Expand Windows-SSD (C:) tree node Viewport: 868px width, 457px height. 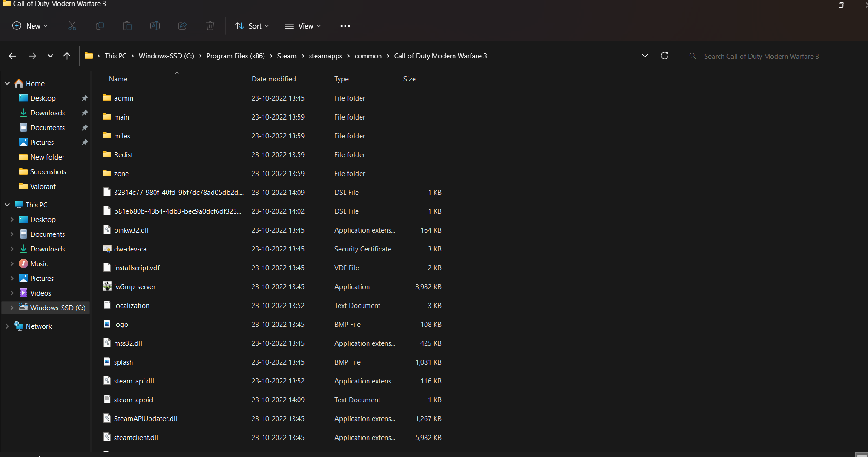coord(12,308)
